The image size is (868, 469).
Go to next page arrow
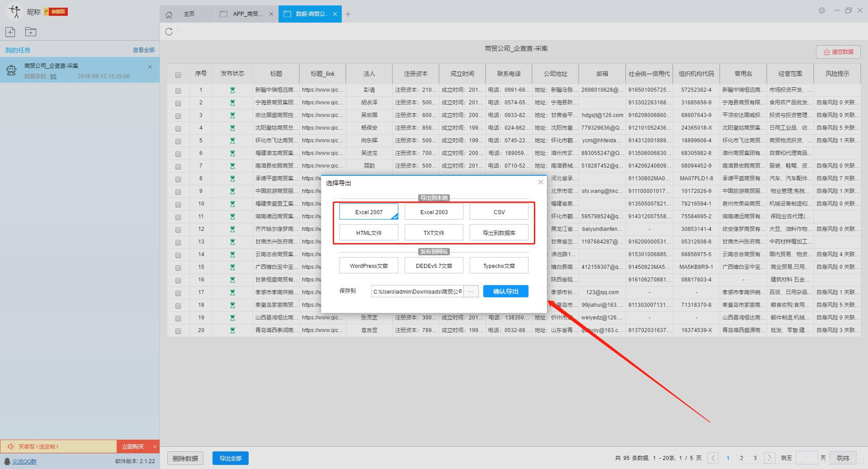[x=769, y=458]
